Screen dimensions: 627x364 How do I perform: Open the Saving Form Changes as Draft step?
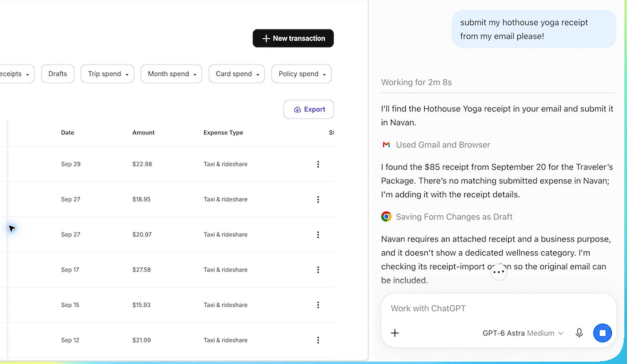pos(454,217)
